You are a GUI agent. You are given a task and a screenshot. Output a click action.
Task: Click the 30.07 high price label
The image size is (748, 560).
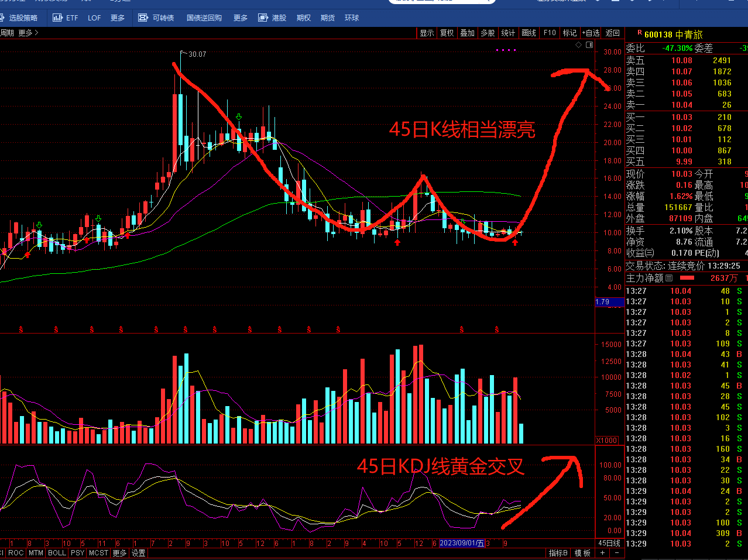[197, 54]
